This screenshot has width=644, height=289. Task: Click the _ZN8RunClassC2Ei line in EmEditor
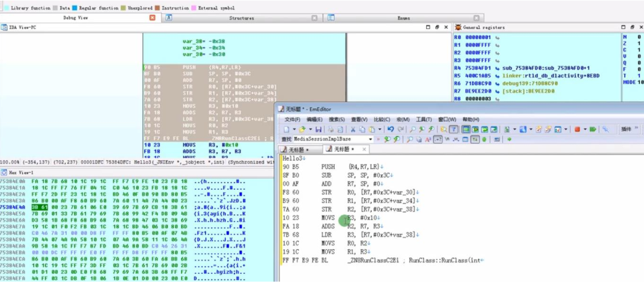coord(383,260)
